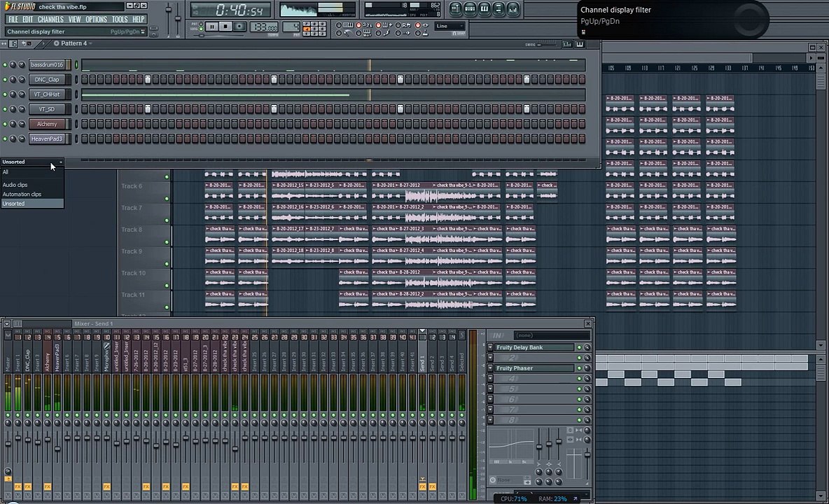Mute the DNC_Clap channel
Screen dimensions: 829x504
(5, 79)
